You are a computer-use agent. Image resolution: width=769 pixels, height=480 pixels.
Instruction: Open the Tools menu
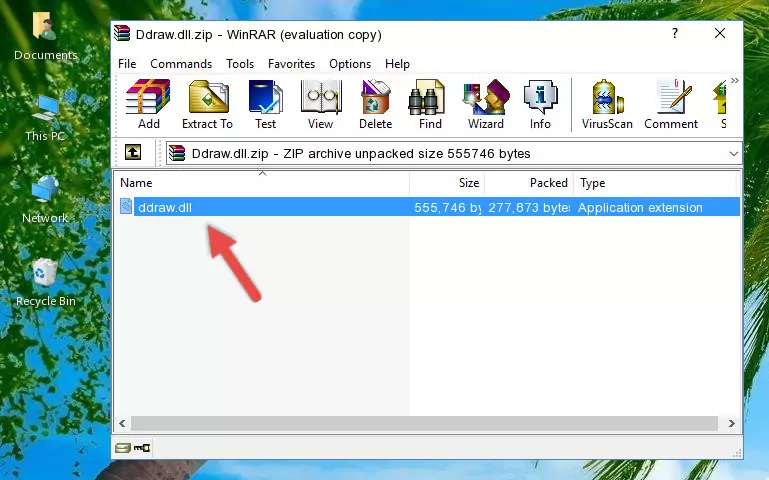(x=240, y=64)
